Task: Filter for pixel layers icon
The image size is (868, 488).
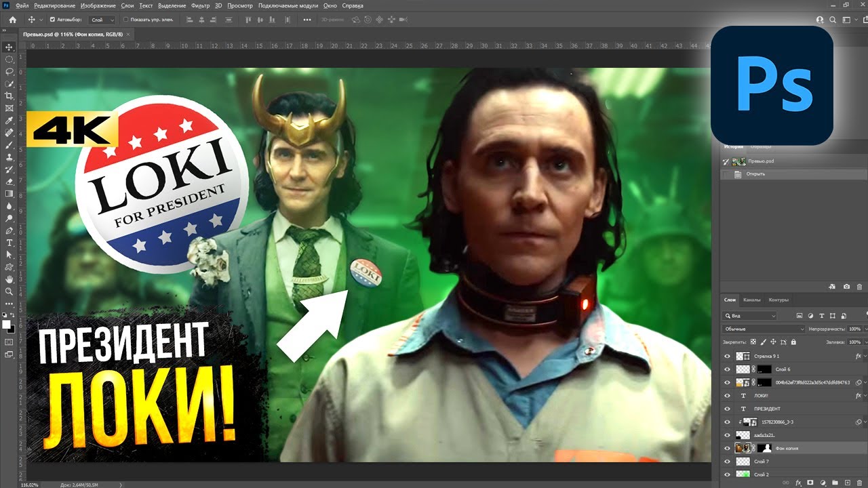Action: tap(800, 316)
